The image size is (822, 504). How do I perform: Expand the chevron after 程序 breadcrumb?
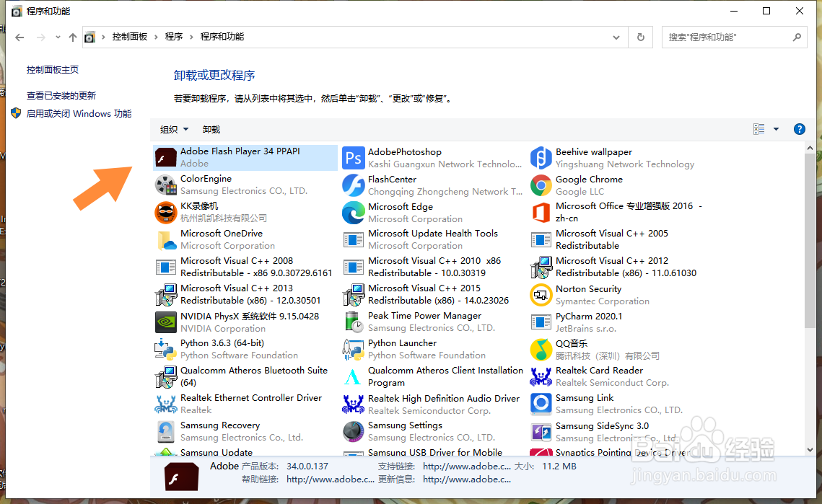pos(191,37)
